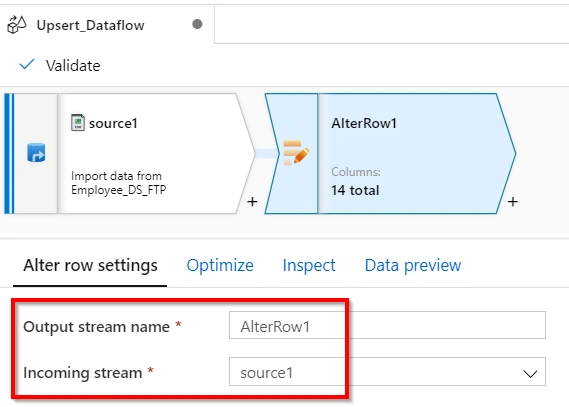
Task: Click the CSV dataset icon next to source1
Action: 78,123
